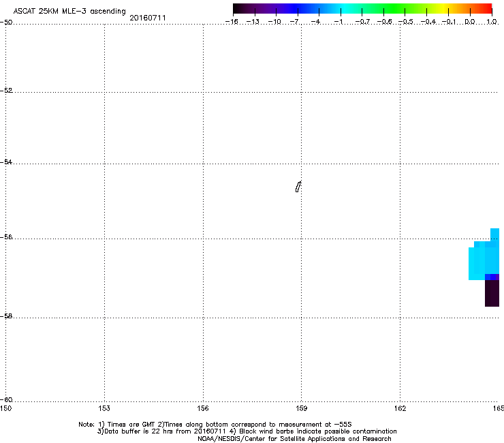Click the red end of the color bar
This screenshot has height=443, width=504.
click(486, 8)
